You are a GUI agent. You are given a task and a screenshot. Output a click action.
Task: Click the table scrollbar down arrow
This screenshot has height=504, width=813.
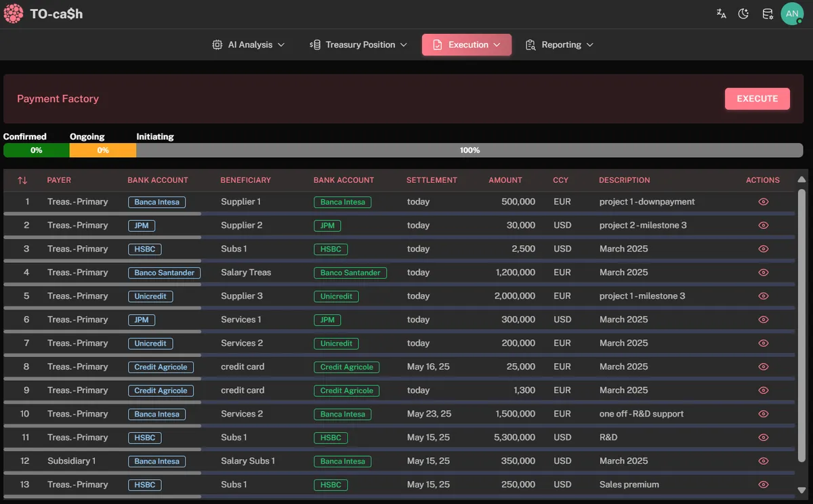click(802, 490)
